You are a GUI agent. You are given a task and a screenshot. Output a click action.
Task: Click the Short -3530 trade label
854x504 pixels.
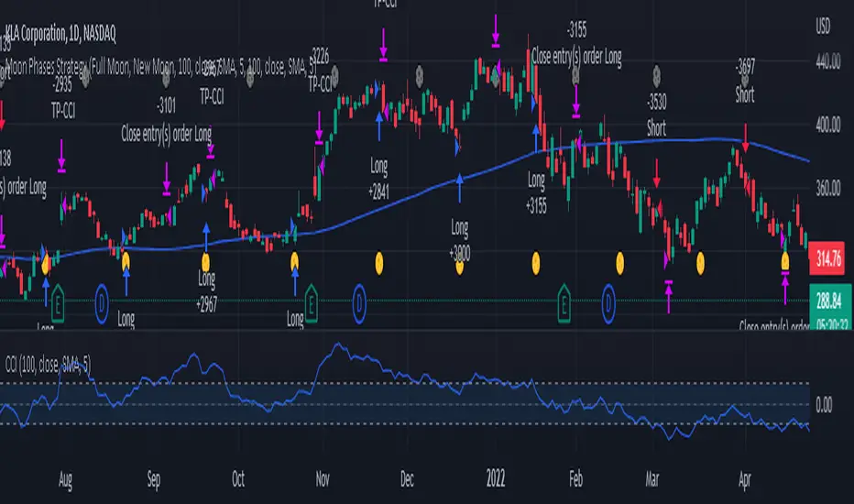point(656,115)
